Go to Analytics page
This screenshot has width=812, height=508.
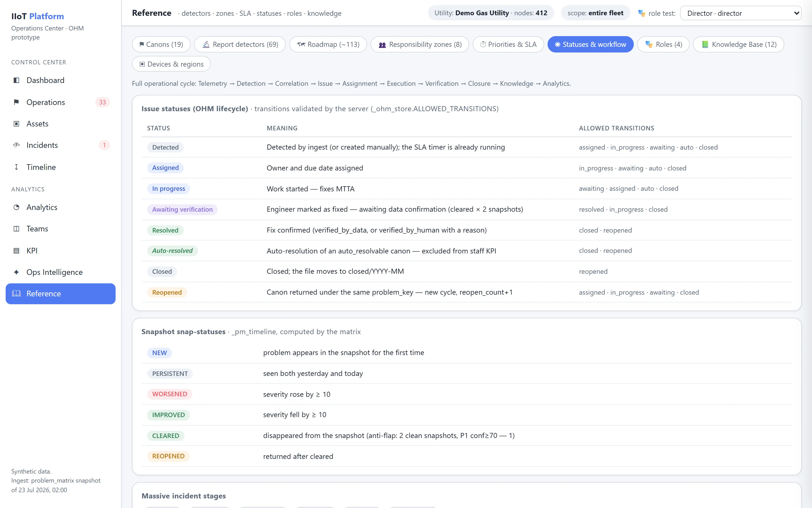(60, 207)
